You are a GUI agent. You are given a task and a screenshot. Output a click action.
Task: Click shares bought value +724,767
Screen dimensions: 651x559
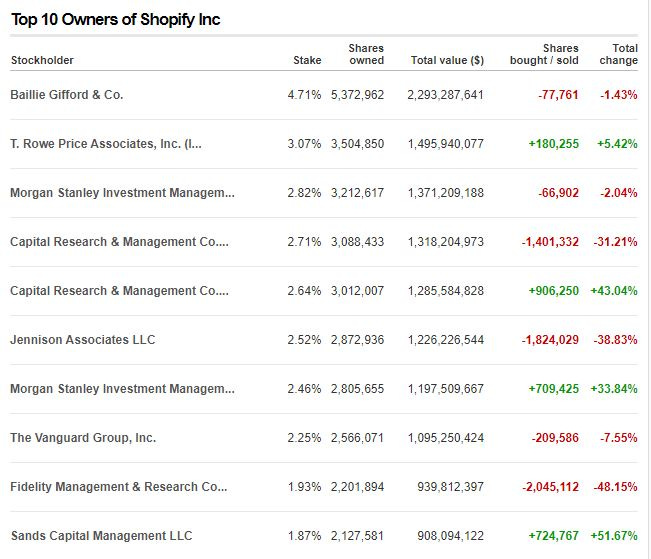pyautogui.click(x=553, y=536)
